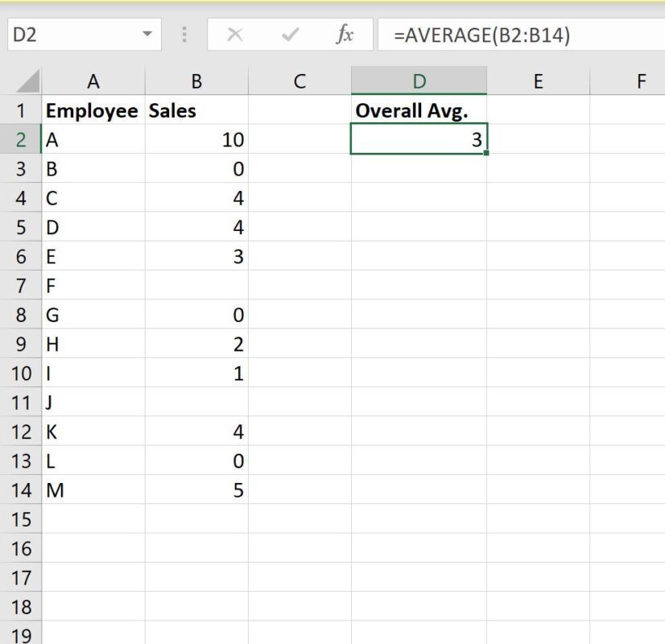Click the Cancel X icon in formula bar
This screenshot has width=665, height=644.
[235, 35]
